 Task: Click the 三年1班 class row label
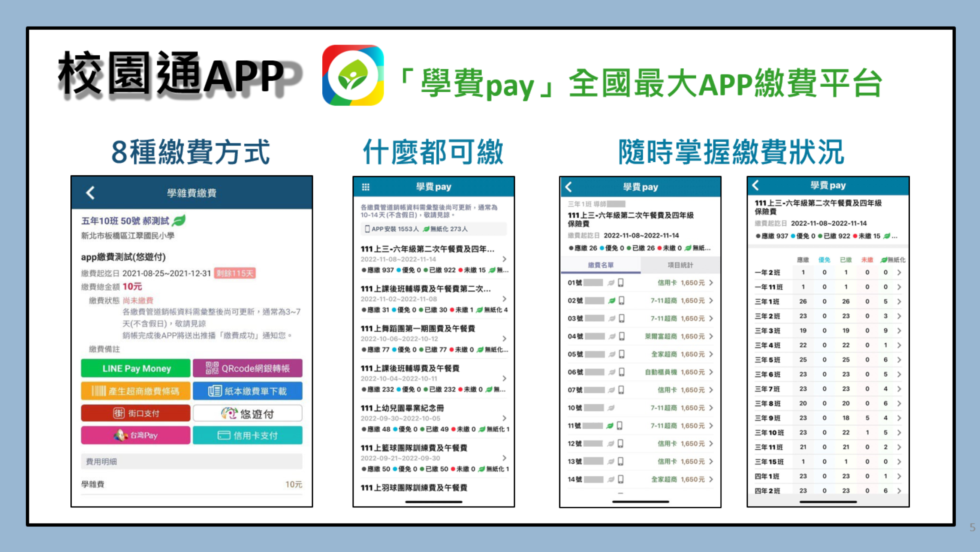click(767, 302)
